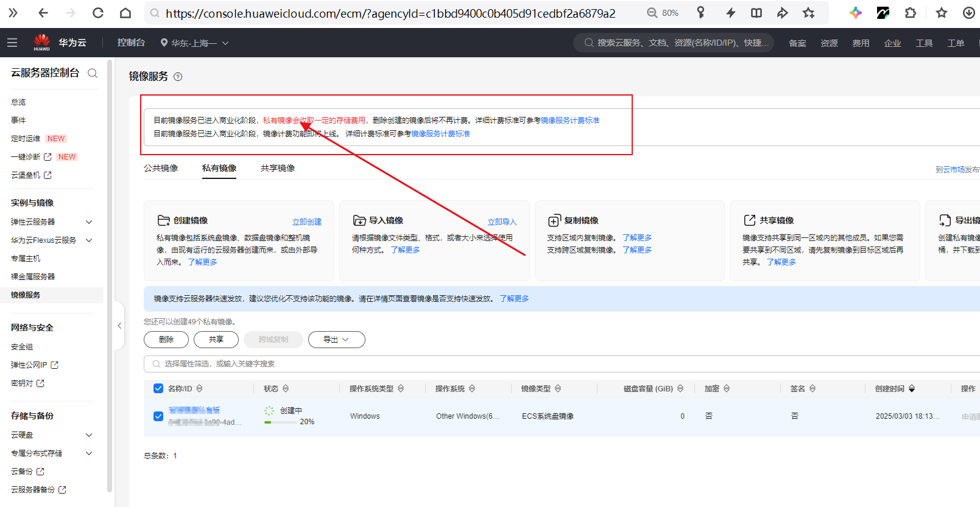Screen dimensions: 980x507
Task: Open the 华东-上海一 region dropdown
Action: pos(194,43)
